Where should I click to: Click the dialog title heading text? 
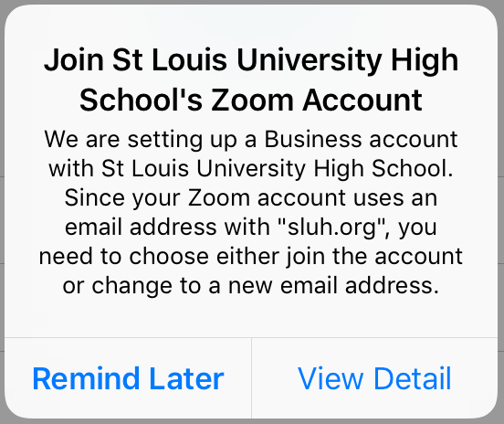click(x=251, y=79)
